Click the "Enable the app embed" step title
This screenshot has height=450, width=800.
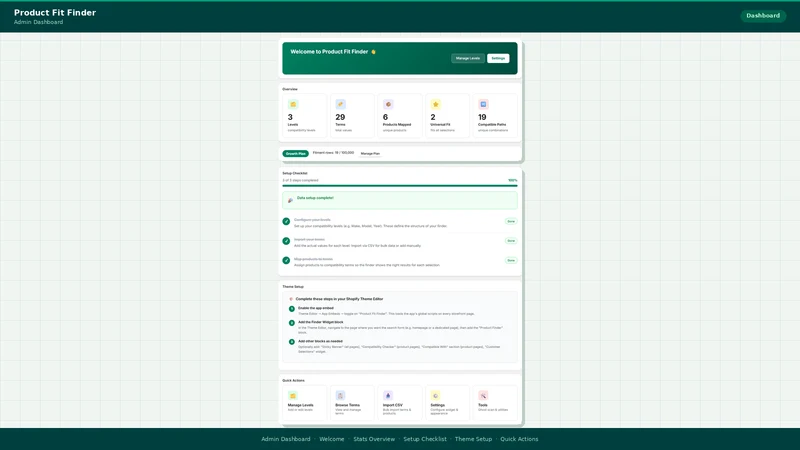click(x=316, y=308)
